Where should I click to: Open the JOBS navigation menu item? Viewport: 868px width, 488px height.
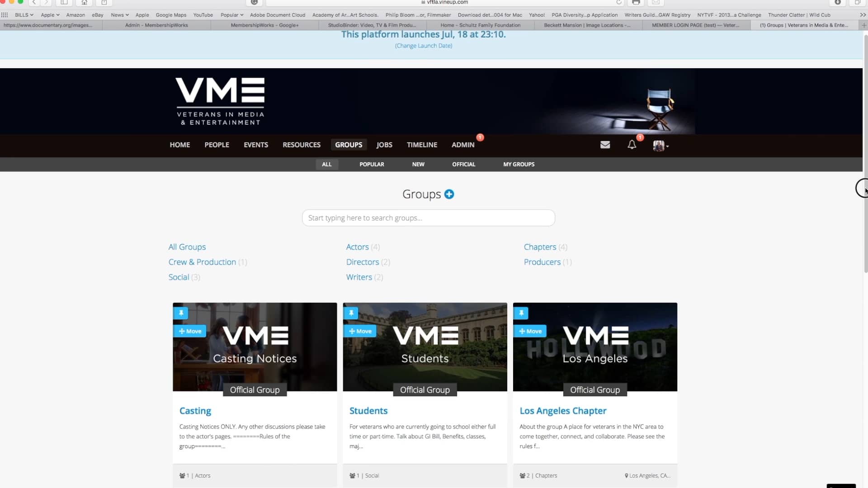coord(384,145)
